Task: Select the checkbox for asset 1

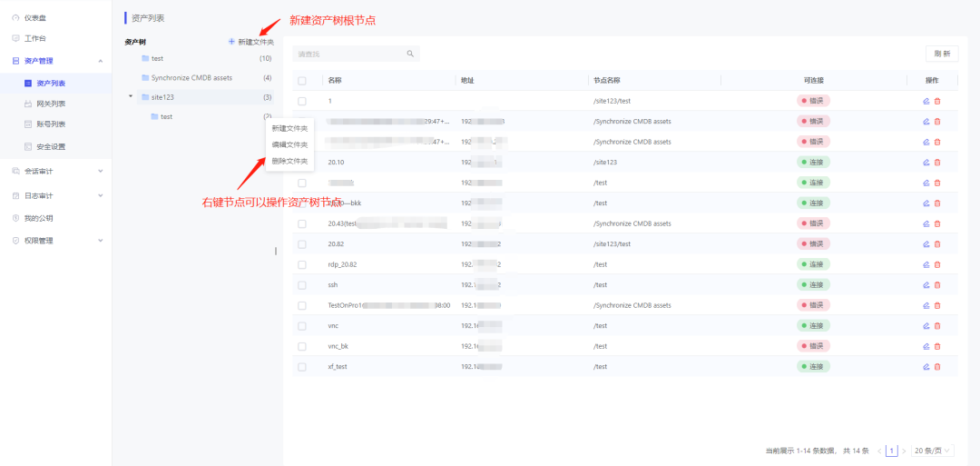Action: click(302, 101)
